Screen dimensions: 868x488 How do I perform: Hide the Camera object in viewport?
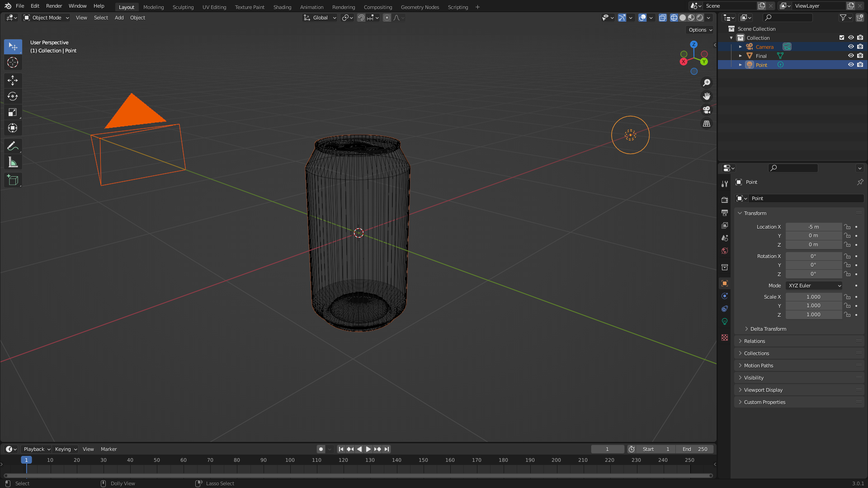click(851, 47)
